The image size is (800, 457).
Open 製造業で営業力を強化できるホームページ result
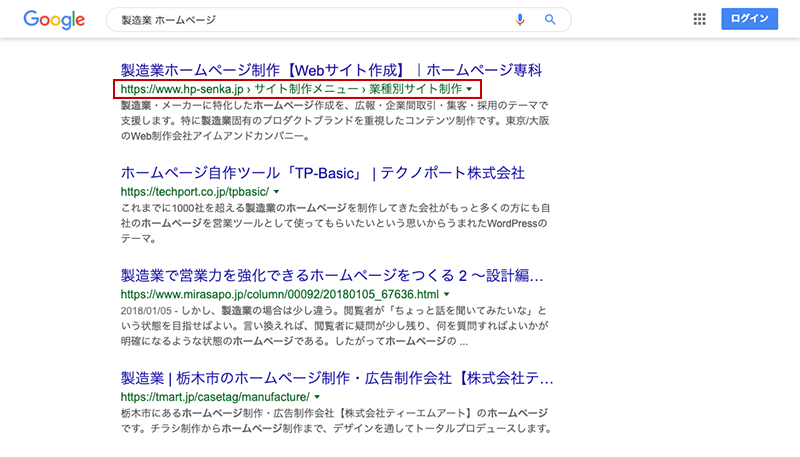(332, 275)
